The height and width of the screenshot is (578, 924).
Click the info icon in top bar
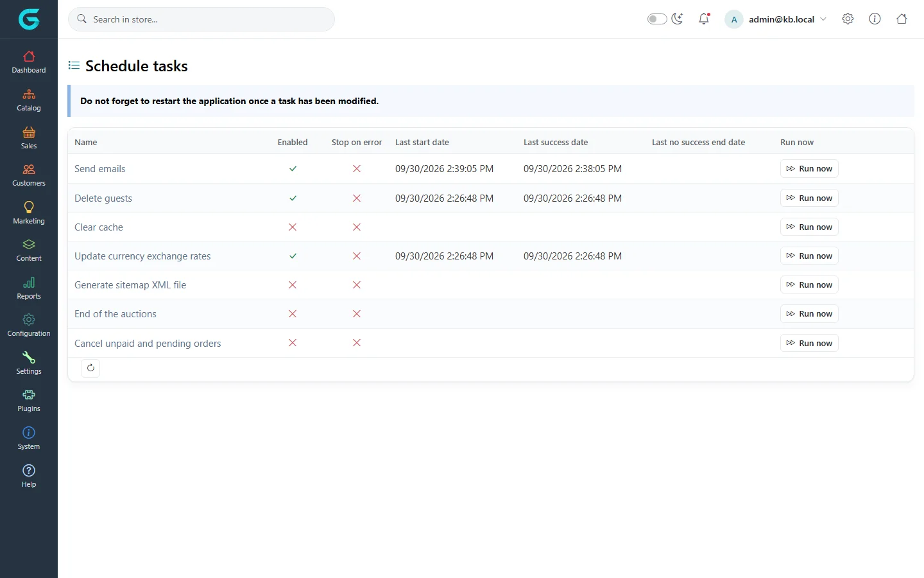(x=875, y=19)
